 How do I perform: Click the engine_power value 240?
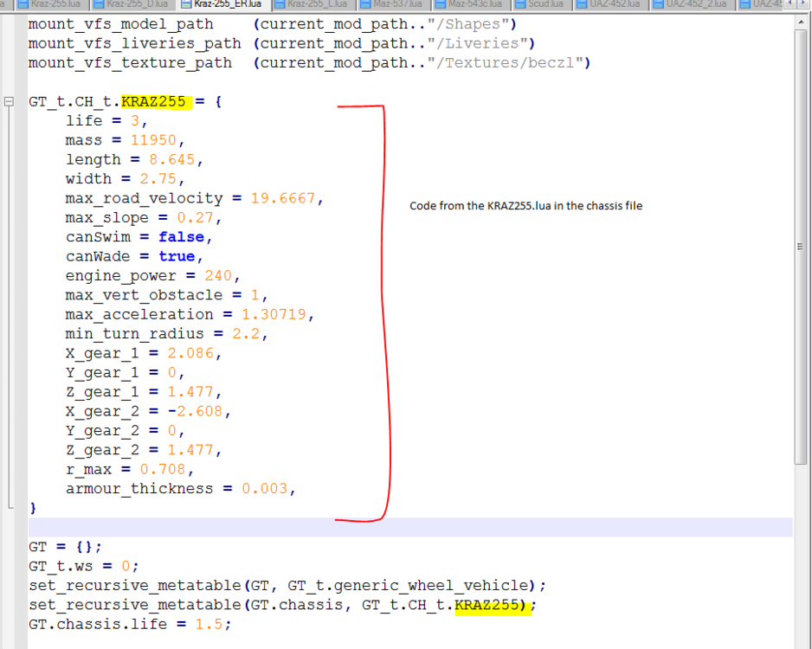coord(218,275)
